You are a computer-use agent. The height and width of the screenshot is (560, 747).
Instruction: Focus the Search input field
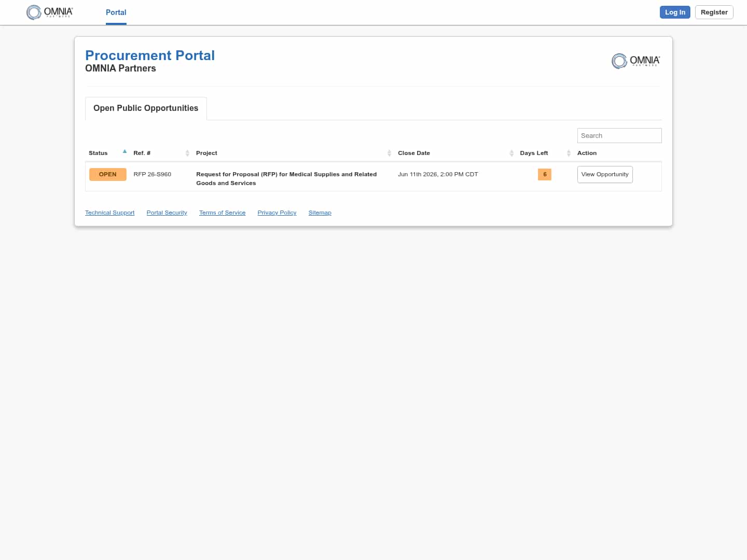(619, 136)
